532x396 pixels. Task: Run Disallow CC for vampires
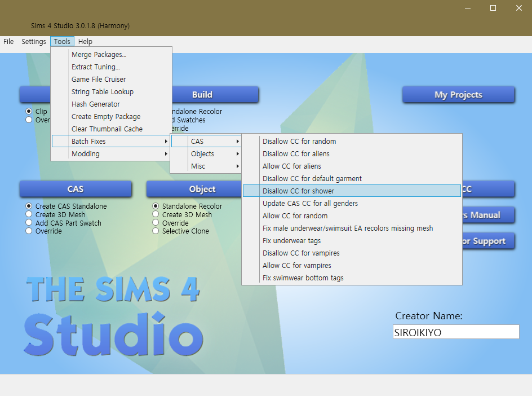point(352,253)
